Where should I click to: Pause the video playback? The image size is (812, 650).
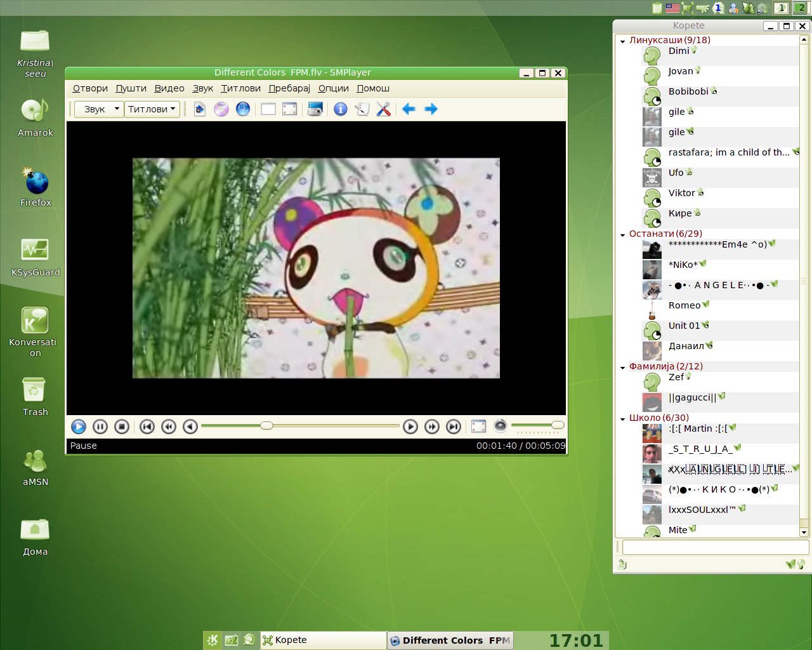coord(100,427)
